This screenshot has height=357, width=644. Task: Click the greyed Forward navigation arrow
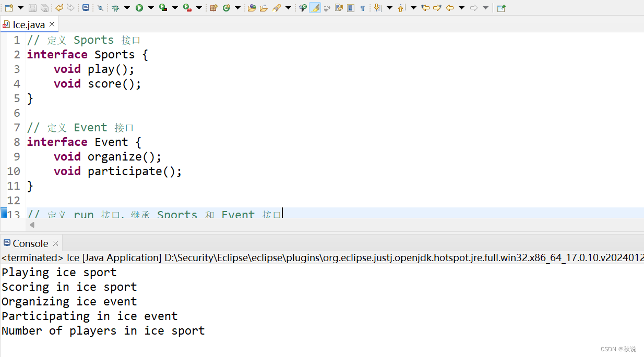[x=474, y=8]
